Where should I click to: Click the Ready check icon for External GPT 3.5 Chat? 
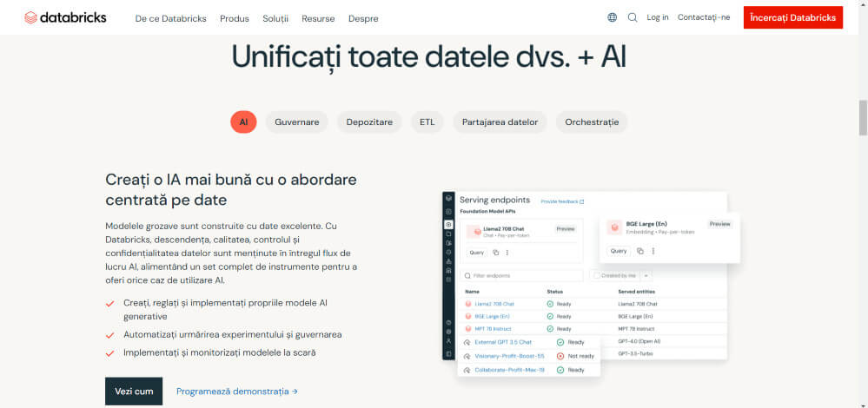[560, 342]
